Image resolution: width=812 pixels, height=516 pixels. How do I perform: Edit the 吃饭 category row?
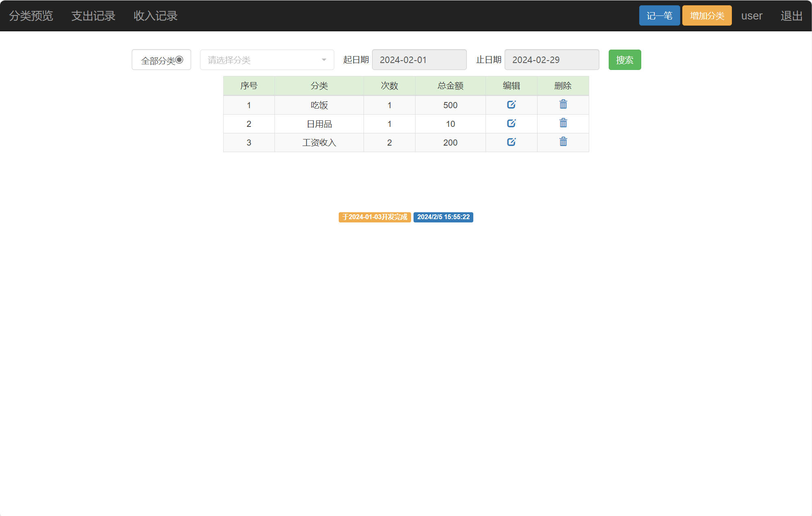coord(511,105)
